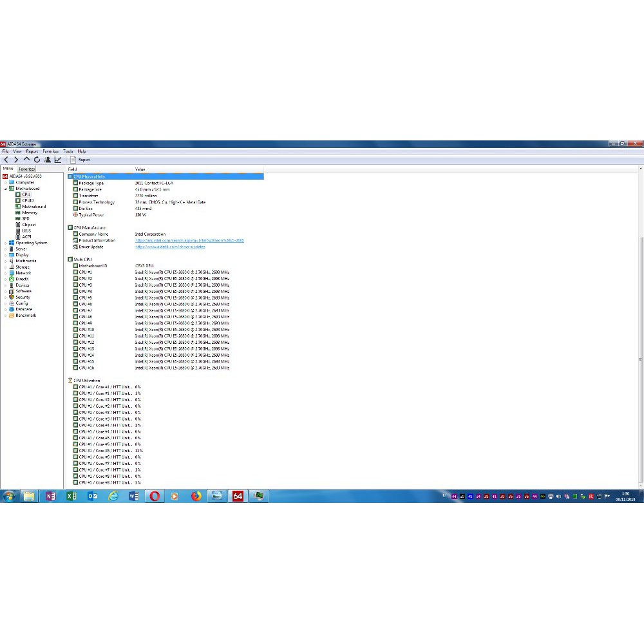644x644 pixels.
Task: Click the Value column header
Action: 198,169
